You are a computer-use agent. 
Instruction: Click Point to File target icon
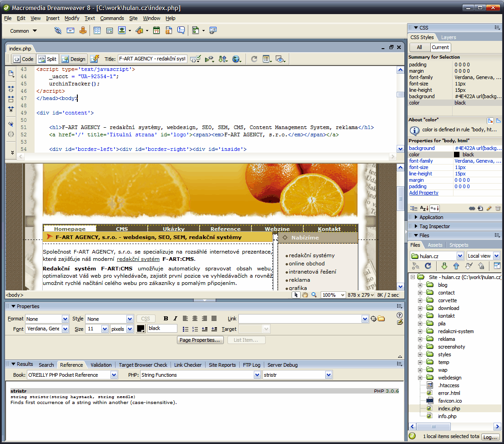click(x=373, y=319)
